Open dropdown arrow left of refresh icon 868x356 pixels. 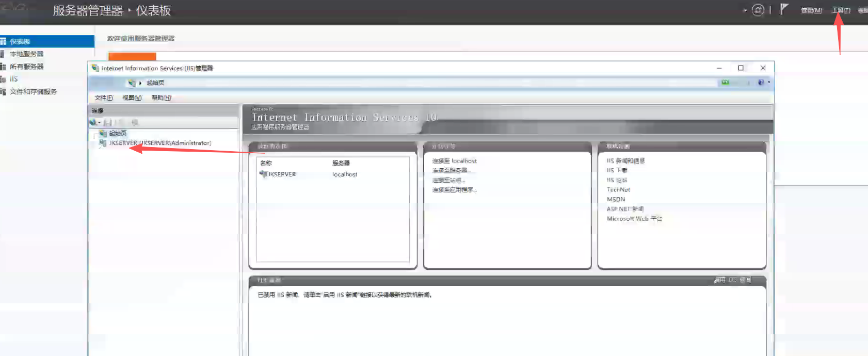pyautogui.click(x=745, y=10)
